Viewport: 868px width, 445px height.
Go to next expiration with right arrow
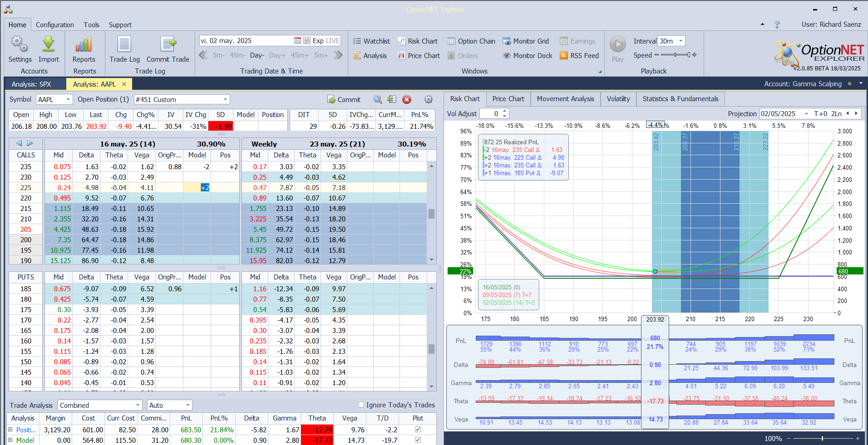pos(30,143)
